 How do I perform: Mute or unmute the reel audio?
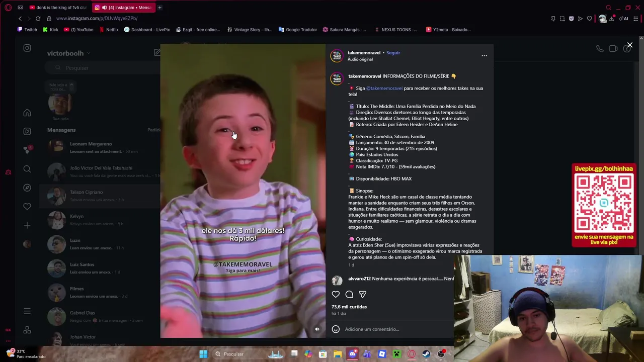point(317,329)
